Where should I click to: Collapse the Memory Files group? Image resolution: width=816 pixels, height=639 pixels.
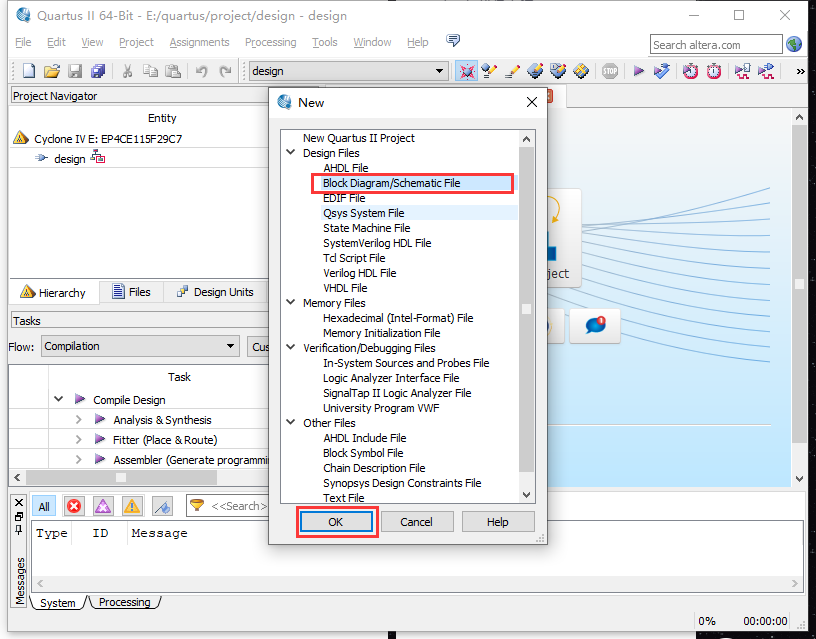point(291,302)
